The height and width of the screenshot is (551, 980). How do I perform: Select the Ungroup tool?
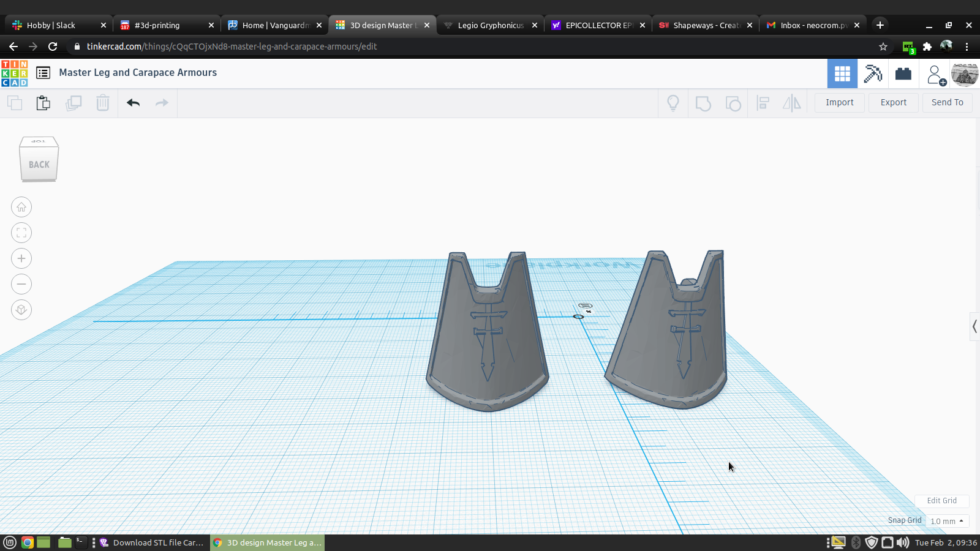point(733,103)
